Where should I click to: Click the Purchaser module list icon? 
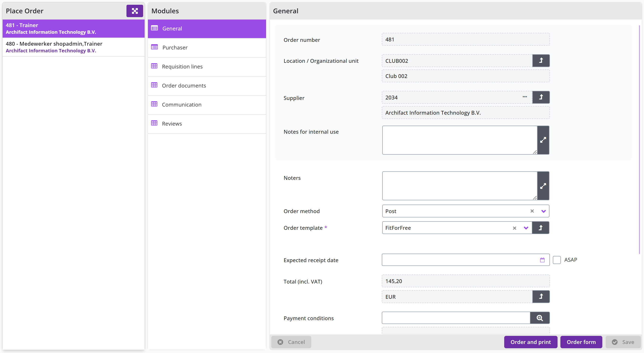pyautogui.click(x=155, y=47)
